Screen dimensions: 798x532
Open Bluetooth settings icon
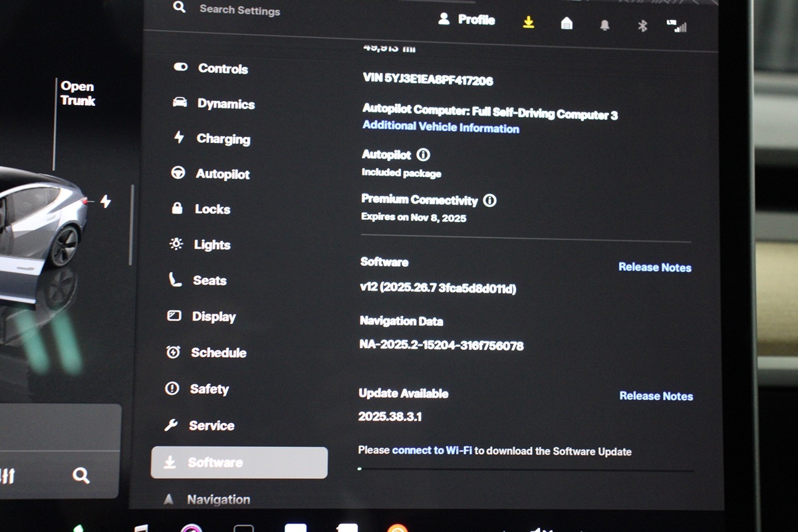[x=642, y=26]
